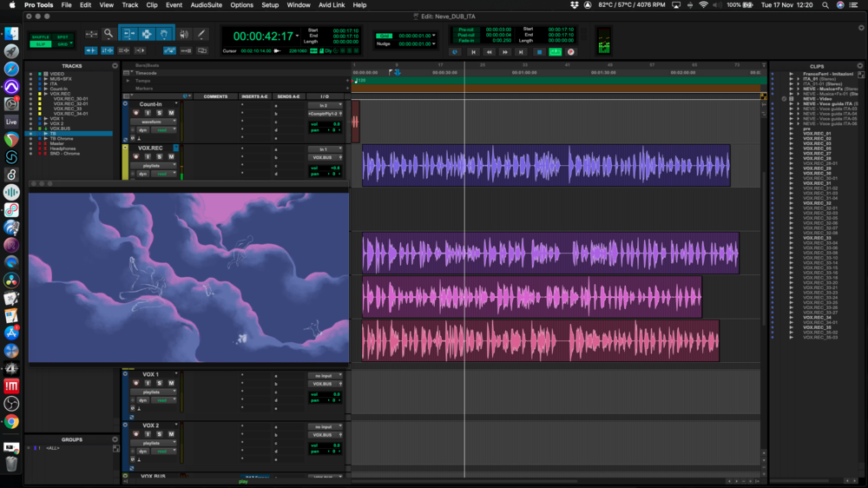868x488 pixels.
Task: Open Spotlight search in menu bar
Action: pyautogui.click(x=825, y=5)
